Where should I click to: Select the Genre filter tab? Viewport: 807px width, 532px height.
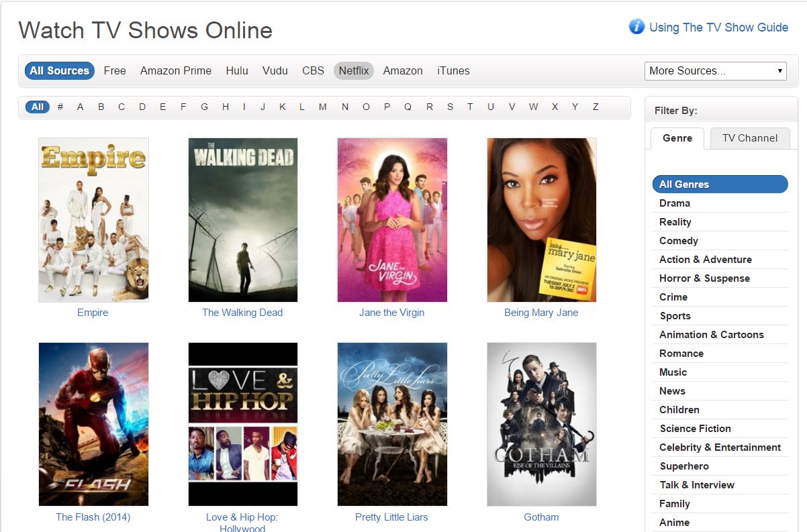coord(677,138)
